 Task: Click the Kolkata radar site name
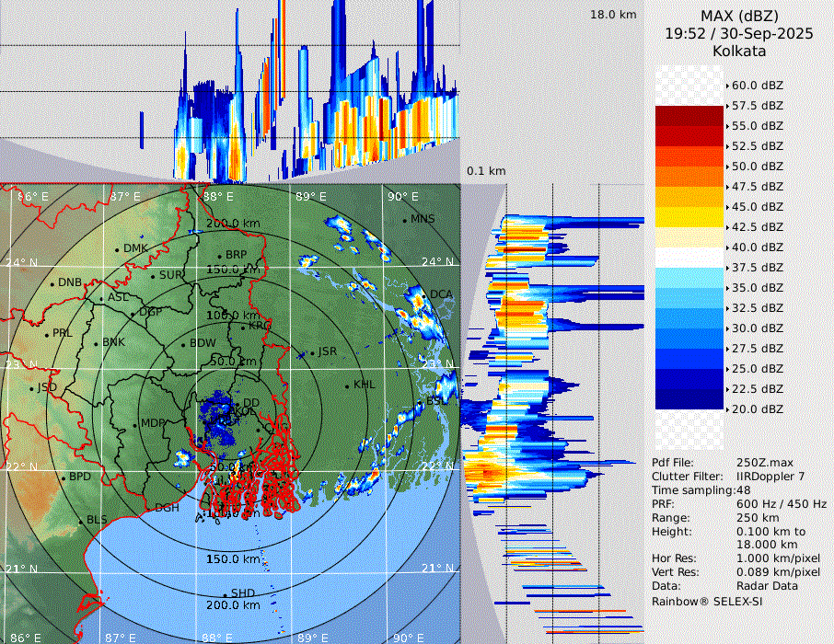pos(739,52)
